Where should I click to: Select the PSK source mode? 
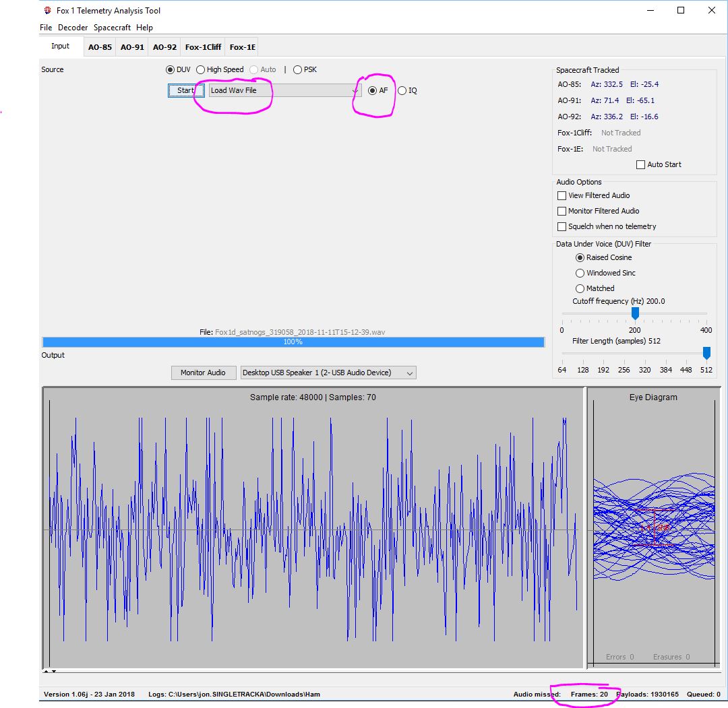(x=297, y=69)
